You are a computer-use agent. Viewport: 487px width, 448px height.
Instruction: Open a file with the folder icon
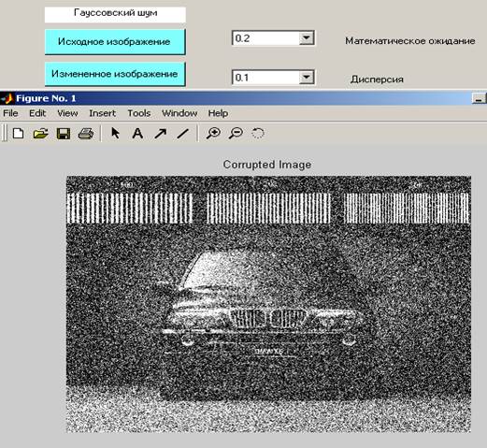tap(40, 134)
